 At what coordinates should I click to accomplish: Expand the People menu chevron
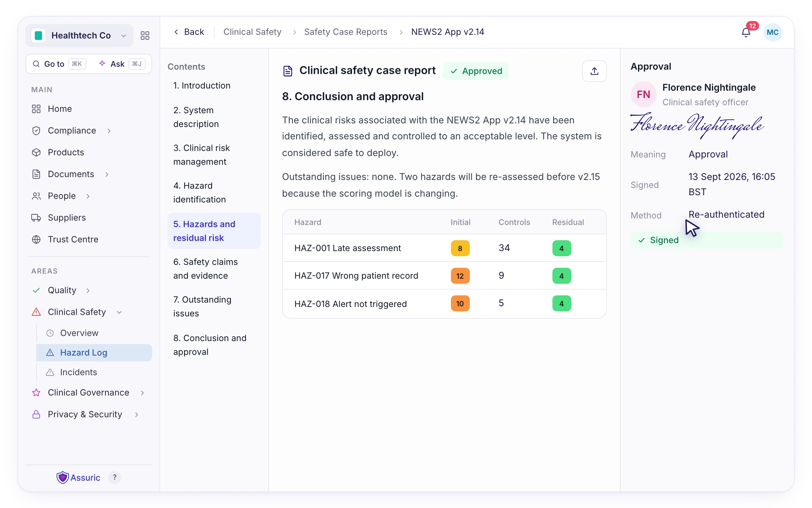(88, 196)
